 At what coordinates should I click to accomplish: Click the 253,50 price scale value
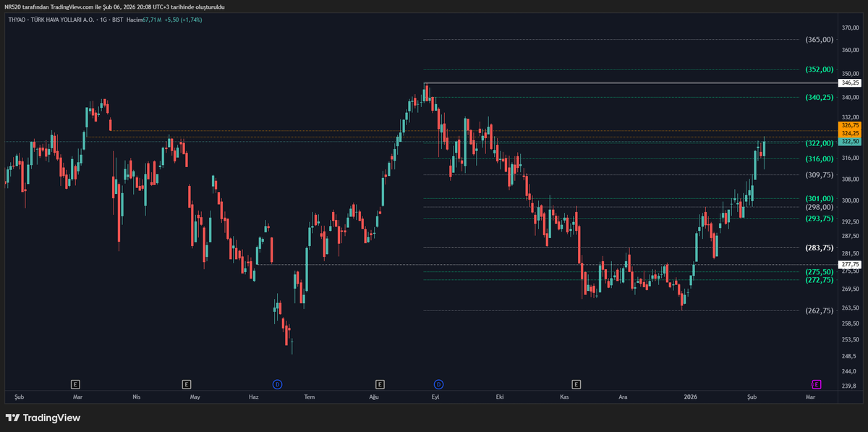850,339
